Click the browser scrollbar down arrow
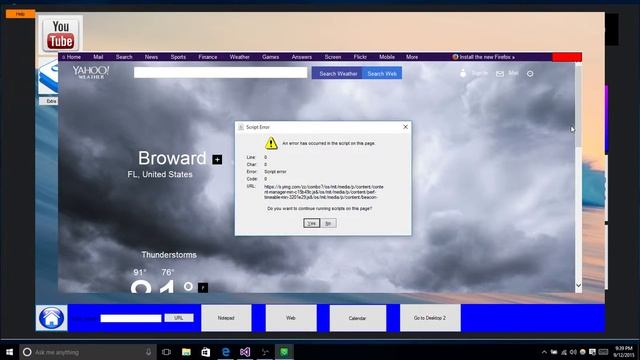640x360 pixels. pos(578,285)
